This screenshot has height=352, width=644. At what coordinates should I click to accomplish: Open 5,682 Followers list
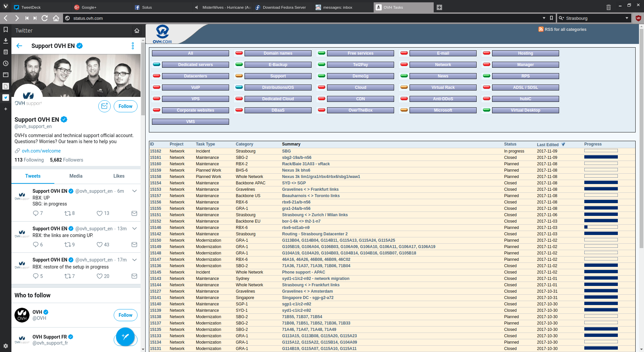pos(66,160)
